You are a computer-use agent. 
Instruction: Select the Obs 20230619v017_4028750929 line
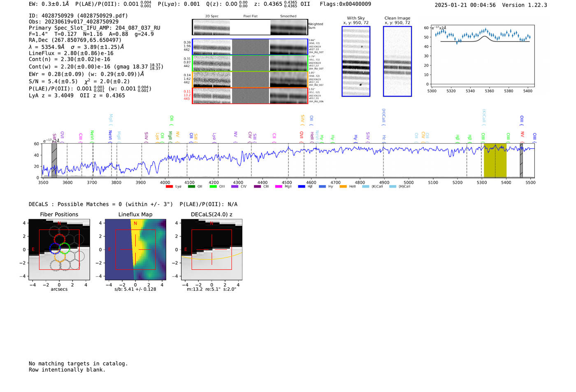click(x=74, y=22)
